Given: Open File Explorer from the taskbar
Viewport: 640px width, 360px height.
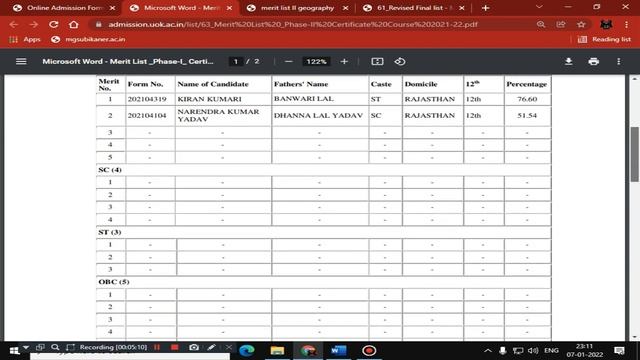Looking at the screenshot, I should pyautogui.click(x=277, y=351).
